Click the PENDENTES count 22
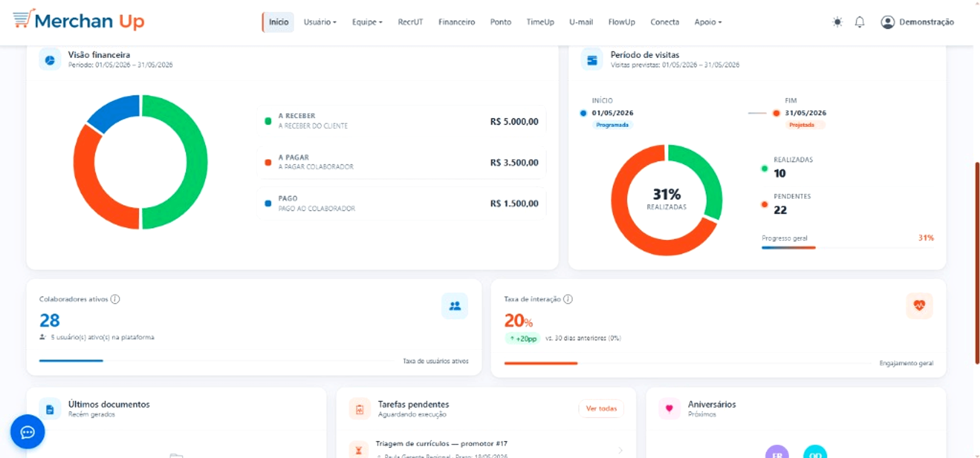This screenshot has height=458, width=980. point(780,210)
